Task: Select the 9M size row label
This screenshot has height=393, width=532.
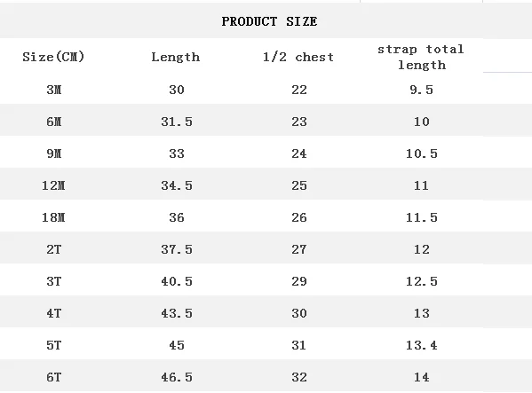Action: [x=54, y=153]
